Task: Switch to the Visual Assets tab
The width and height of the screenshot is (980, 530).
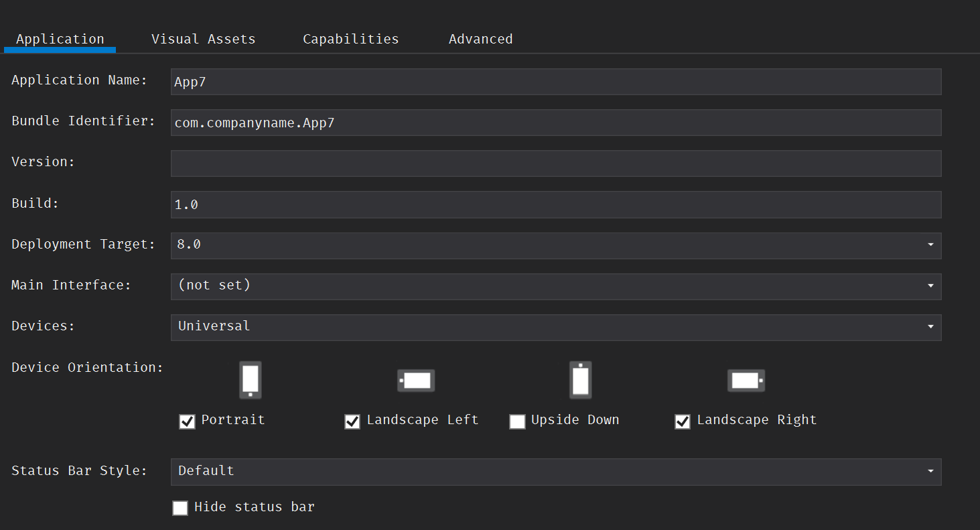Action: [203, 39]
